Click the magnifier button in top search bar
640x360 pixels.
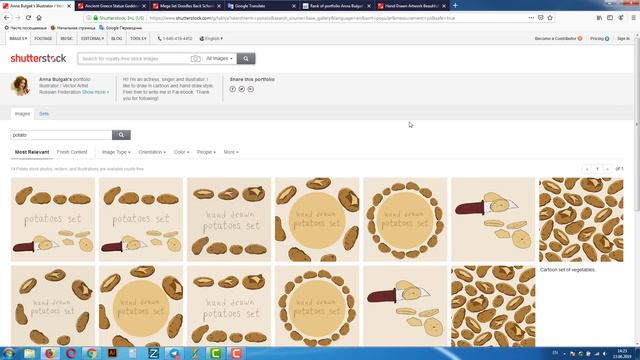click(x=246, y=59)
